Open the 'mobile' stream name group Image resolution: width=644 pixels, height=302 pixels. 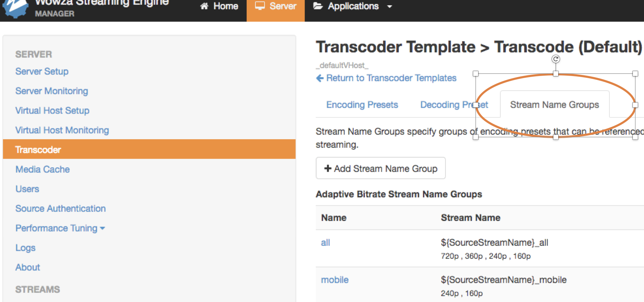point(335,280)
